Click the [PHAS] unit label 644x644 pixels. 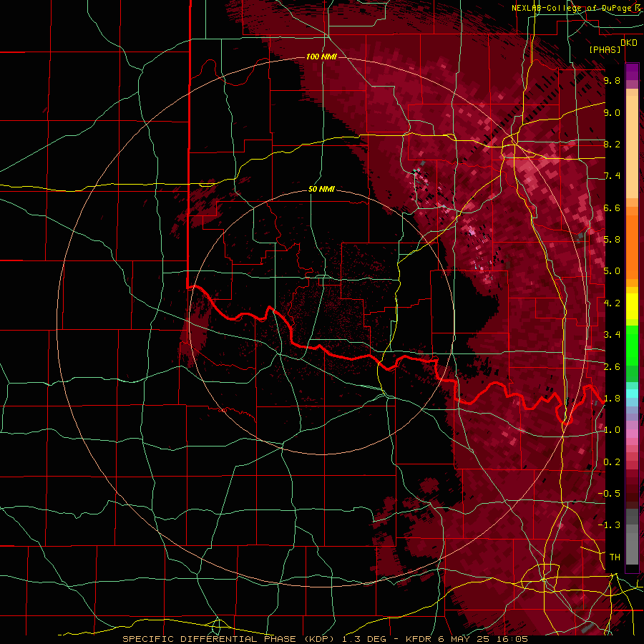pyautogui.click(x=605, y=49)
